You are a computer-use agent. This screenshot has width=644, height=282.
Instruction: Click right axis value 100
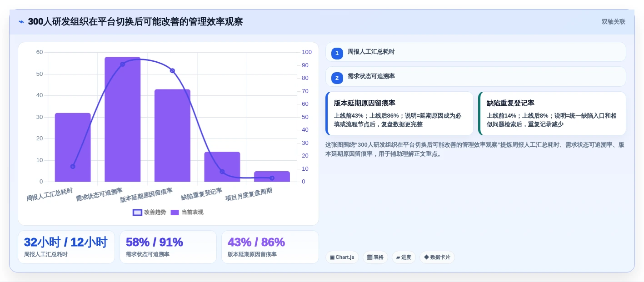point(307,52)
